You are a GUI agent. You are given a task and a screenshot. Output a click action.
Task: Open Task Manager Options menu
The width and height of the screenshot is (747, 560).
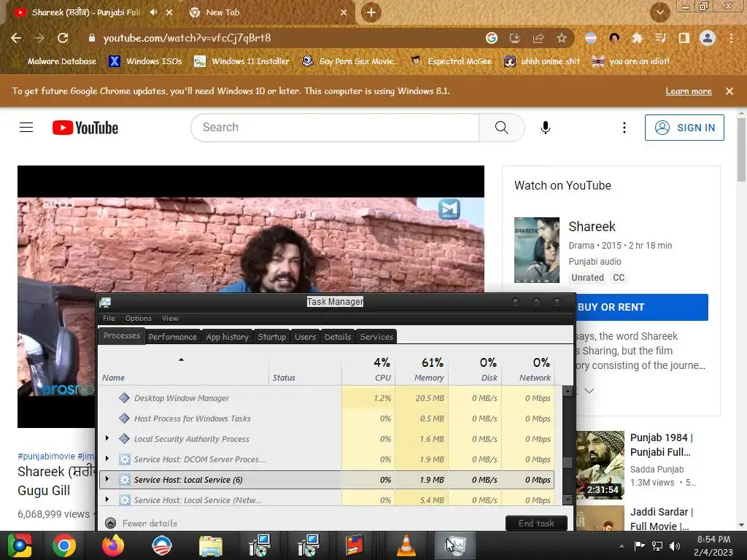tap(138, 318)
